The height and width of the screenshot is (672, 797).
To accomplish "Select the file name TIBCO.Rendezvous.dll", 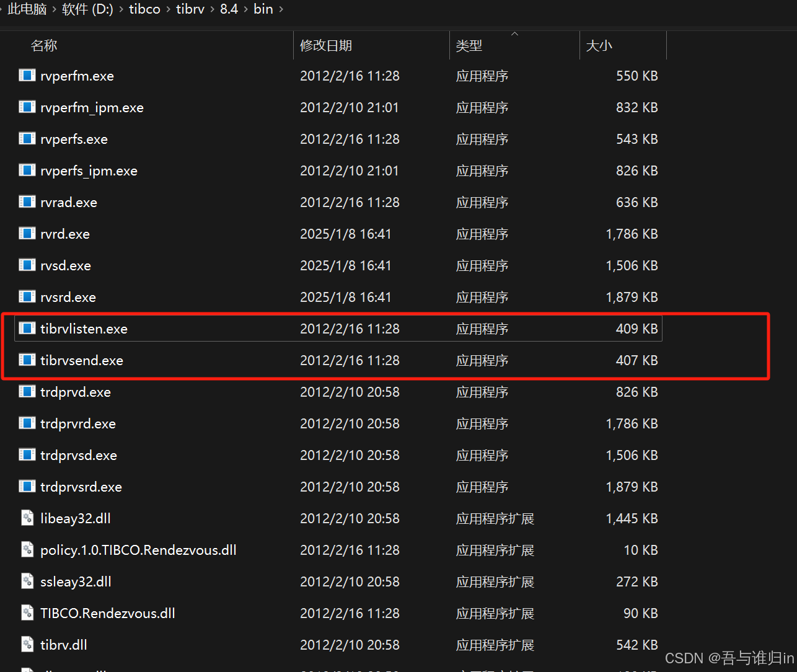I will (x=108, y=613).
